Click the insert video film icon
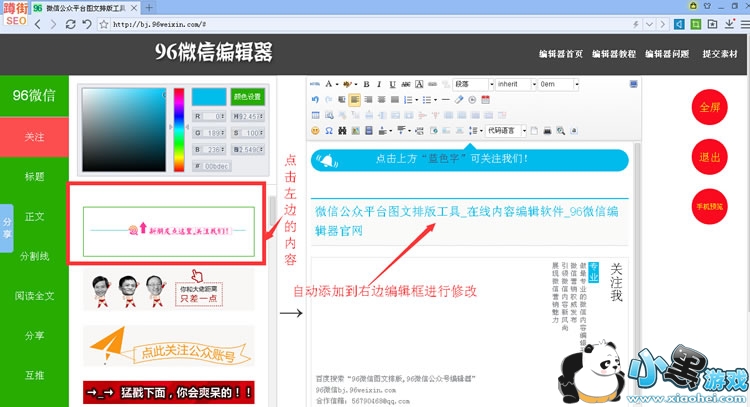 tap(369, 131)
